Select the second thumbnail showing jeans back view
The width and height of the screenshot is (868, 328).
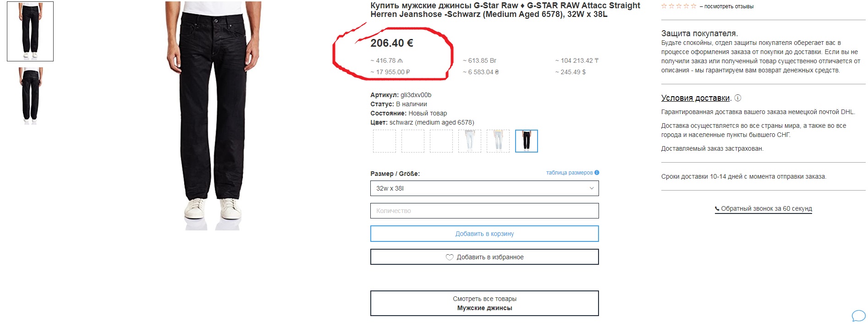tap(30, 96)
